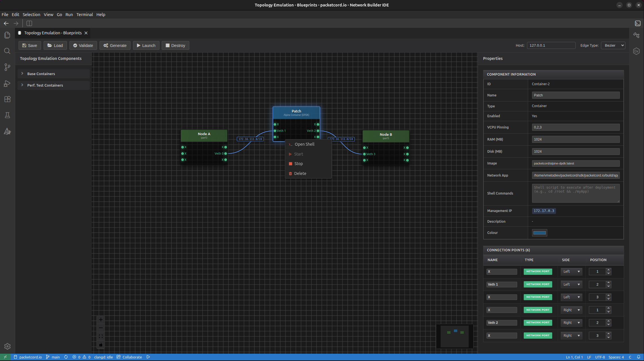This screenshot has width=644, height=361.
Task: Choose Delete in the context menu
Action: point(308,173)
